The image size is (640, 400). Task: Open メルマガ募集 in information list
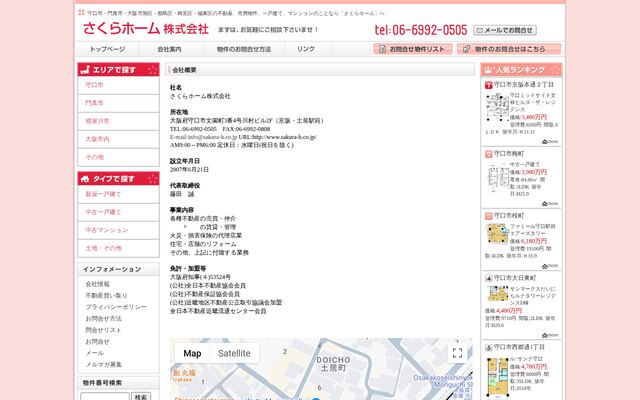tap(103, 364)
